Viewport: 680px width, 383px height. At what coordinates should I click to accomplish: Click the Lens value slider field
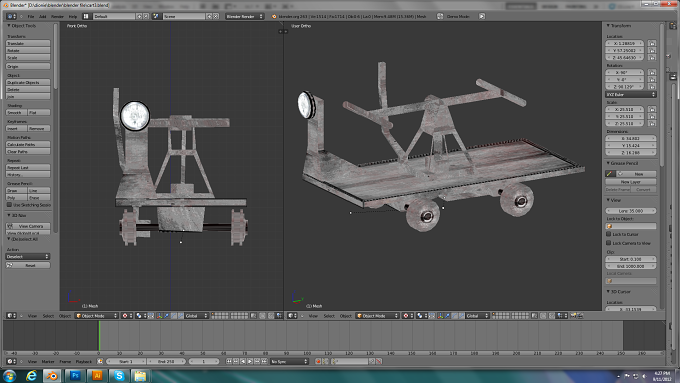pyautogui.click(x=631, y=211)
